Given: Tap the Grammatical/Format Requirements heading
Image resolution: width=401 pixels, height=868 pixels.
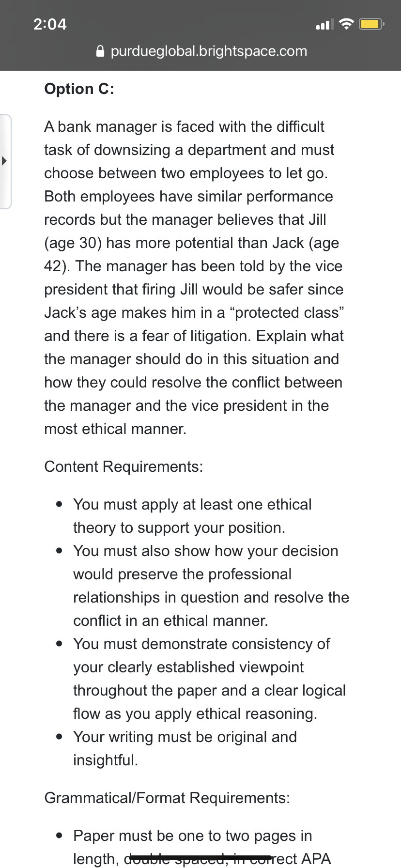Looking at the screenshot, I should click(x=167, y=798).
